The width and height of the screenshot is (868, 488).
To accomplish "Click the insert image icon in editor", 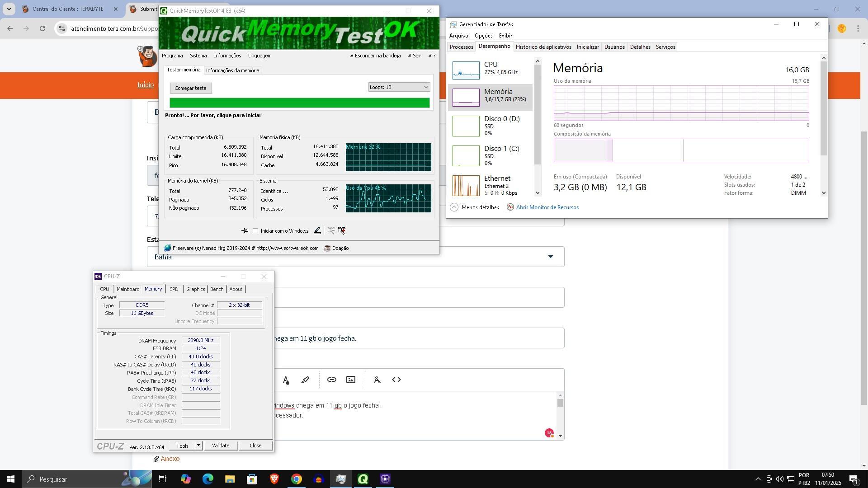I will click(x=351, y=380).
